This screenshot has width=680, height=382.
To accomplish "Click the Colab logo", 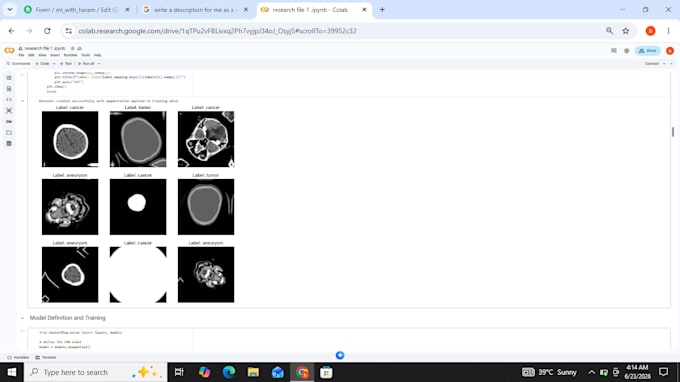I will 9,51.
